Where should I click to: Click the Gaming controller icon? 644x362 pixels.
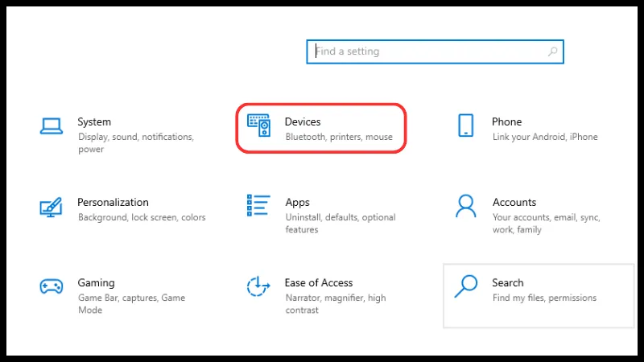click(51, 286)
